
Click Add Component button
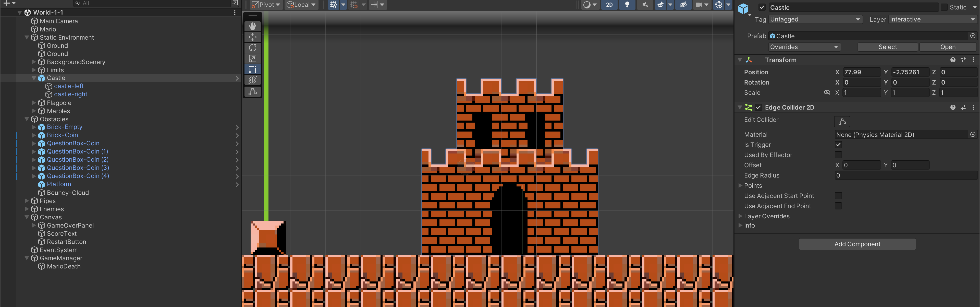pos(857,244)
